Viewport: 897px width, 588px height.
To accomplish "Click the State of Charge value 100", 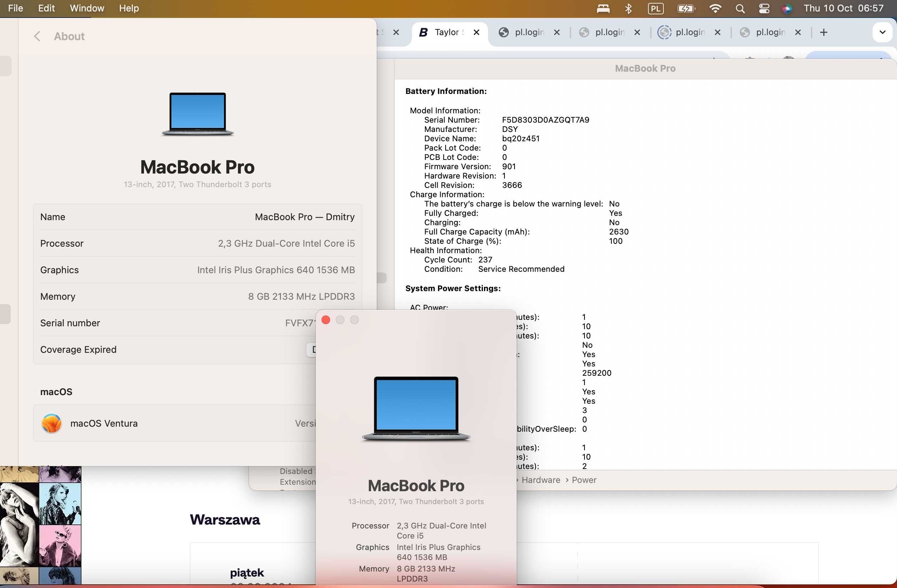I will point(616,241).
